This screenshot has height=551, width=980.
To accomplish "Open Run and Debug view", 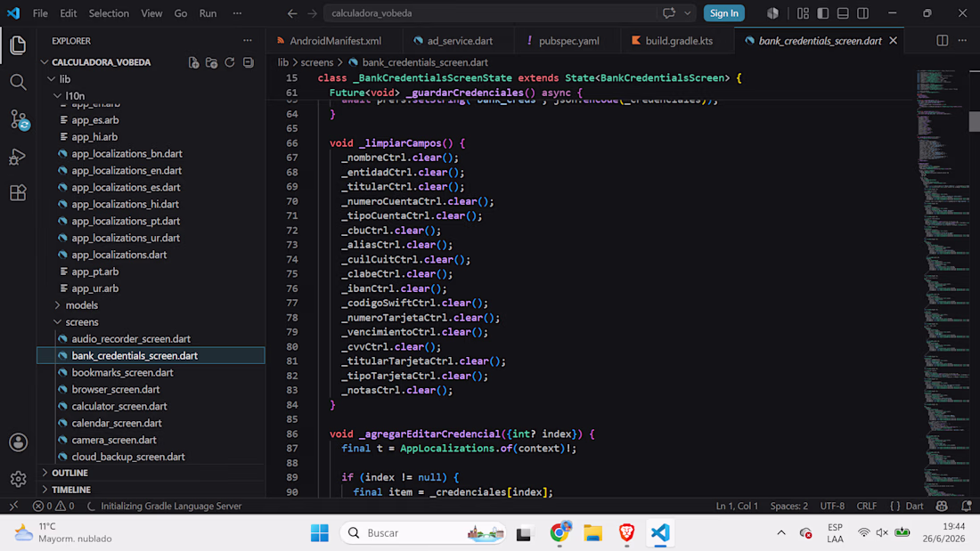I will (x=18, y=156).
